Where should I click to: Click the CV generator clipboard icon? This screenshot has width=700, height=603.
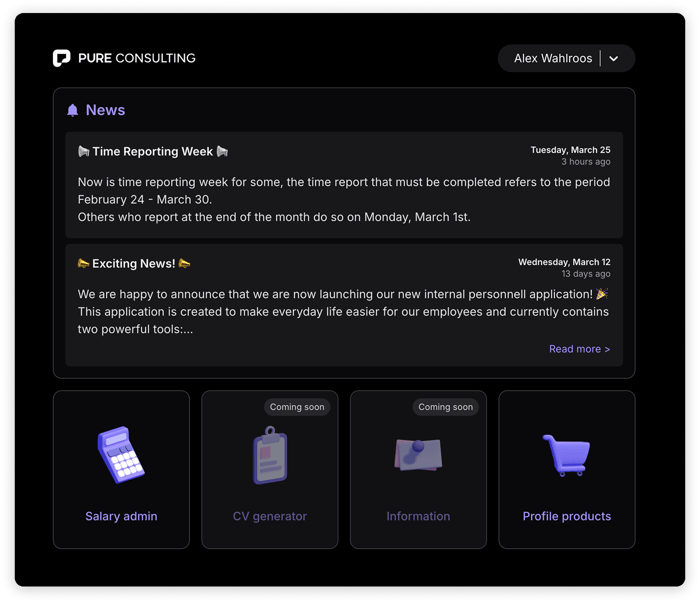pyautogui.click(x=270, y=455)
